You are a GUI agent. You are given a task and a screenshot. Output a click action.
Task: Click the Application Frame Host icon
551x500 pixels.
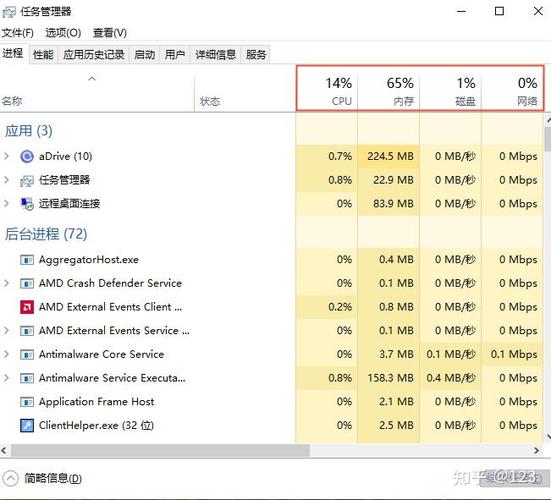(x=27, y=402)
